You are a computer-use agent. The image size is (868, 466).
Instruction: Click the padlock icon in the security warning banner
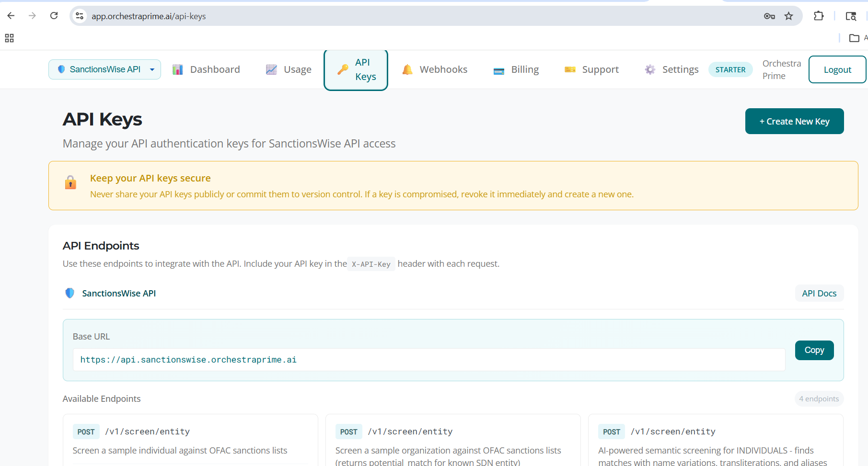pos(70,182)
